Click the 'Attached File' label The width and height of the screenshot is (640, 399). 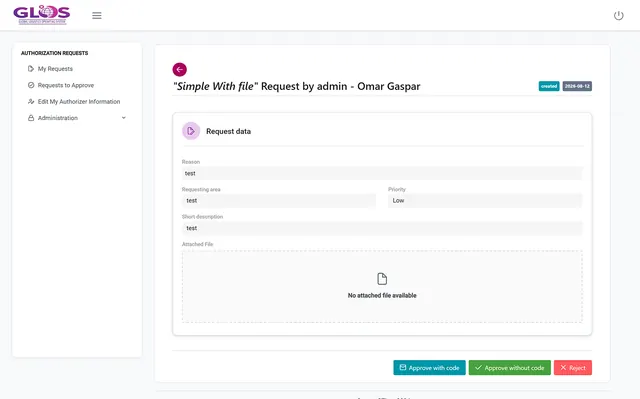198,244
